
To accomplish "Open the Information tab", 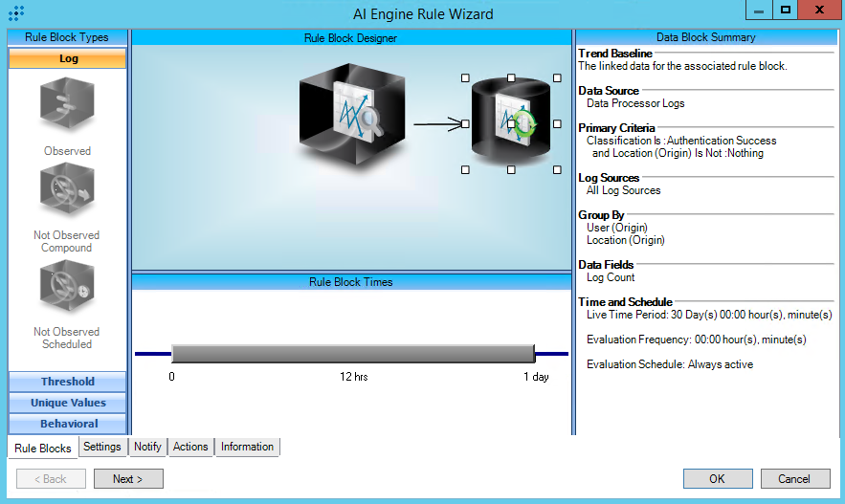I will (x=247, y=447).
